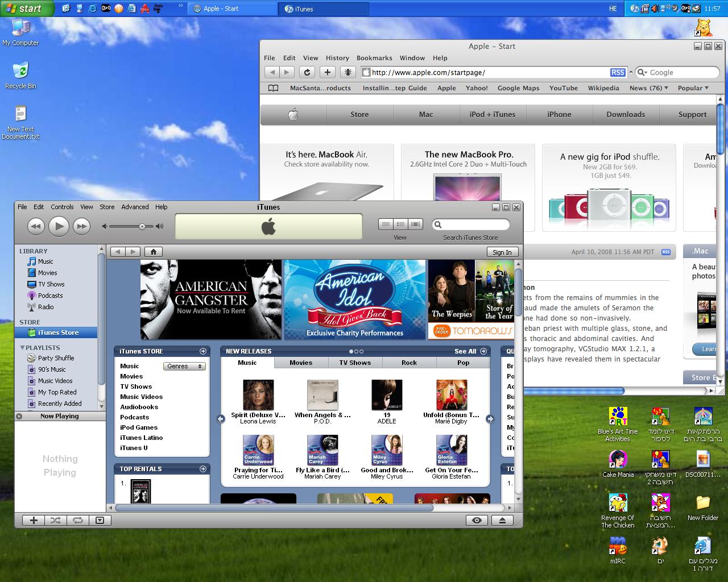Open the Safari bookmarks book icon

[x=274, y=88]
